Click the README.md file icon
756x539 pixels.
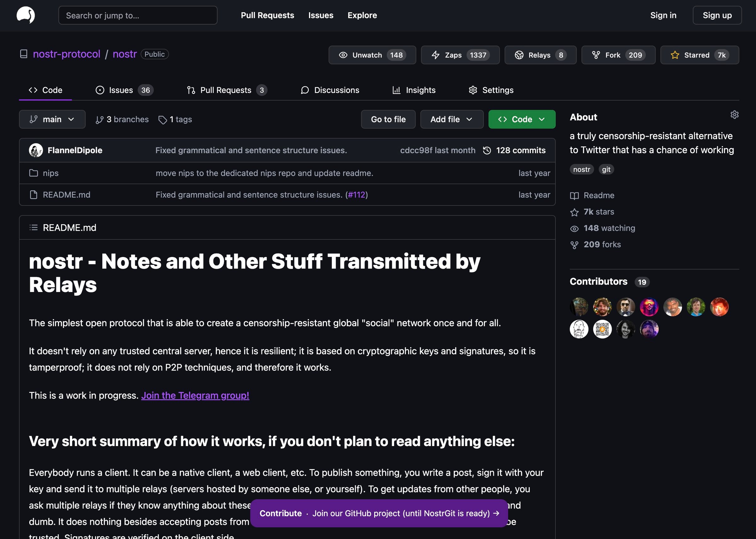(x=33, y=195)
